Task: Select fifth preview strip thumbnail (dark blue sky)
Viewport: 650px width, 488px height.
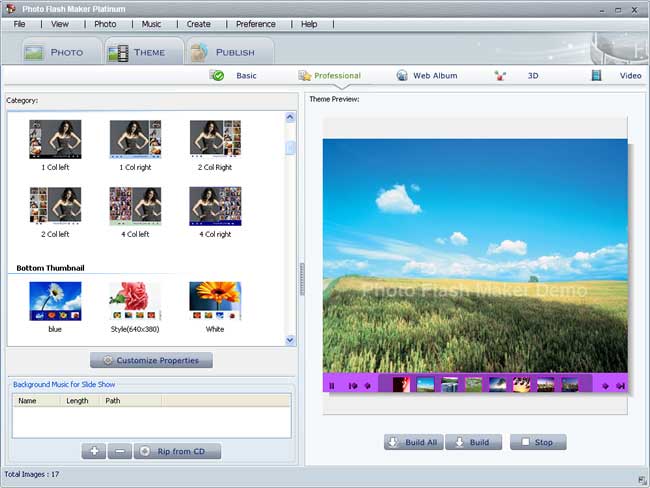Action: click(x=497, y=384)
